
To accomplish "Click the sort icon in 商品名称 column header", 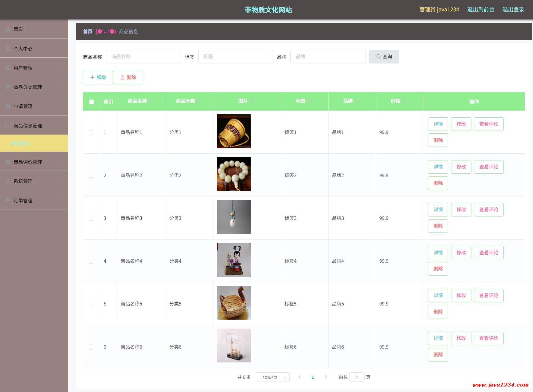I will pyautogui.click(x=151, y=101).
